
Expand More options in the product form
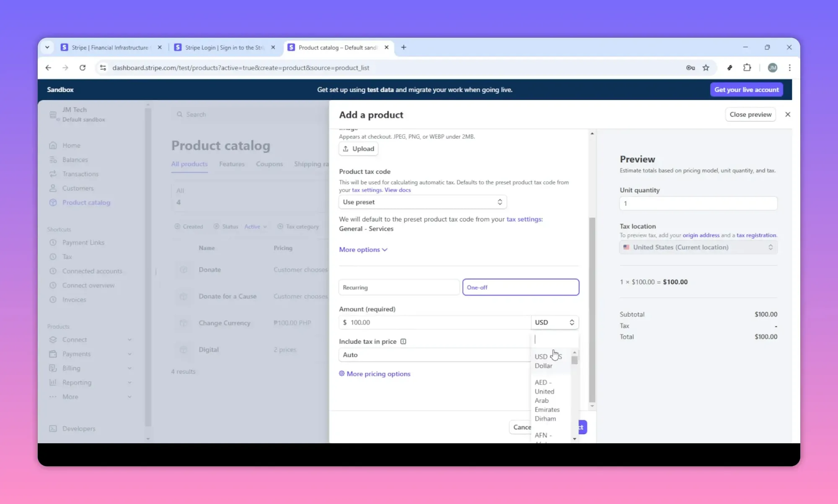(x=363, y=249)
